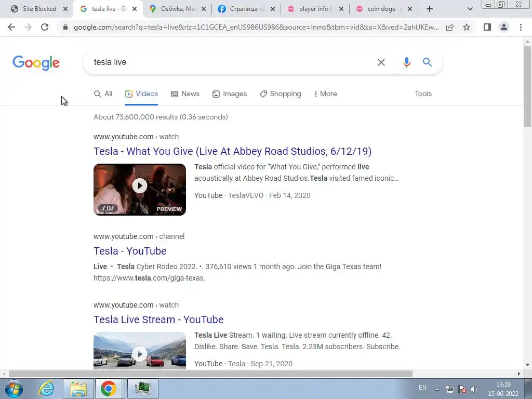Reload the page with the refresh icon
The width and height of the screenshot is (532, 399).
click(45, 27)
